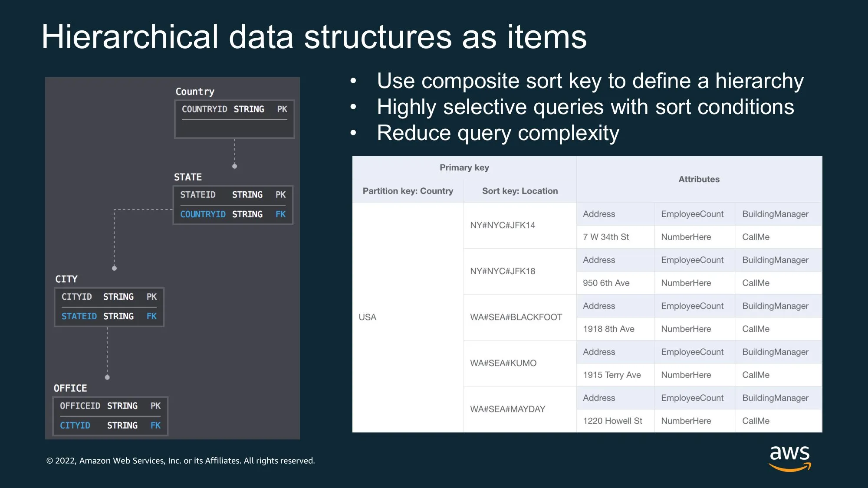Click the AWS logo
The height and width of the screenshot is (488, 868).
[789, 458]
